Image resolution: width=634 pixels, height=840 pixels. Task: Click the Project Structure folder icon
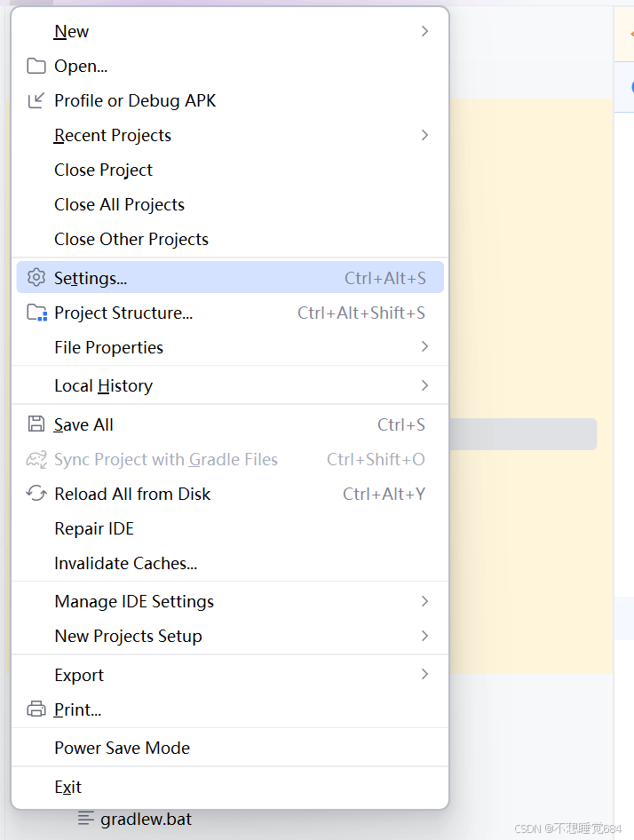coord(36,313)
